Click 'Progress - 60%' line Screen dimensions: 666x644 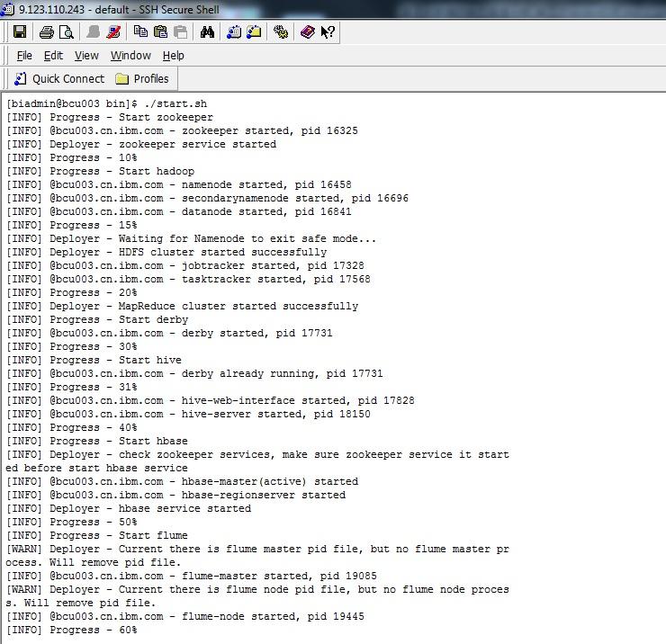click(x=72, y=630)
